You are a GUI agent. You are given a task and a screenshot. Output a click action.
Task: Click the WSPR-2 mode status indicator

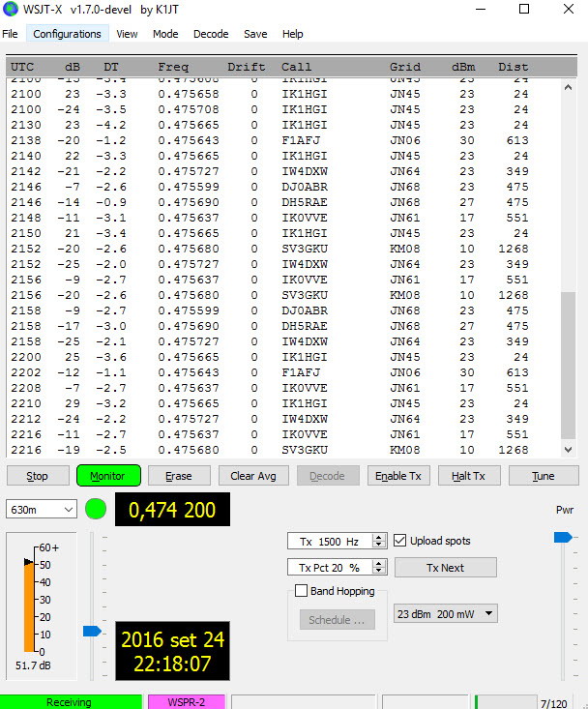(186, 702)
